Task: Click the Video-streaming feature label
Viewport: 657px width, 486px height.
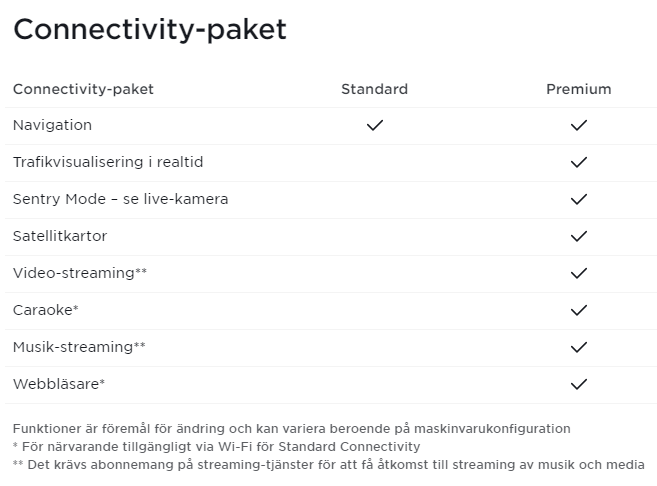Action: click(x=79, y=273)
